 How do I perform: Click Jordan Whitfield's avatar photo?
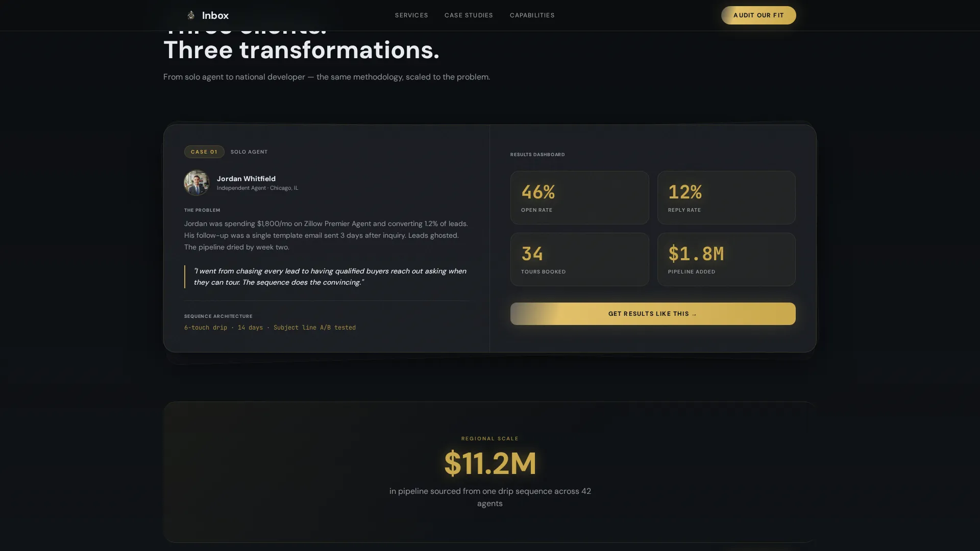coord(197,183)
